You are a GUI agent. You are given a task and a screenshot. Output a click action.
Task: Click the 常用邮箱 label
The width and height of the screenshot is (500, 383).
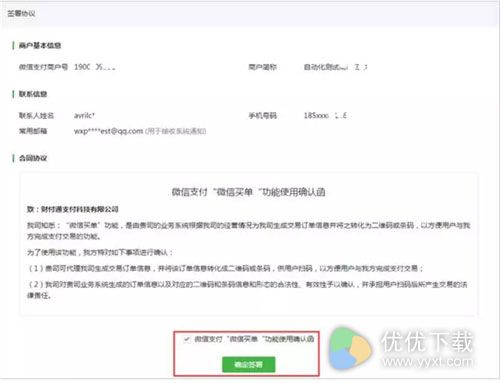click(x=33, y=131)
